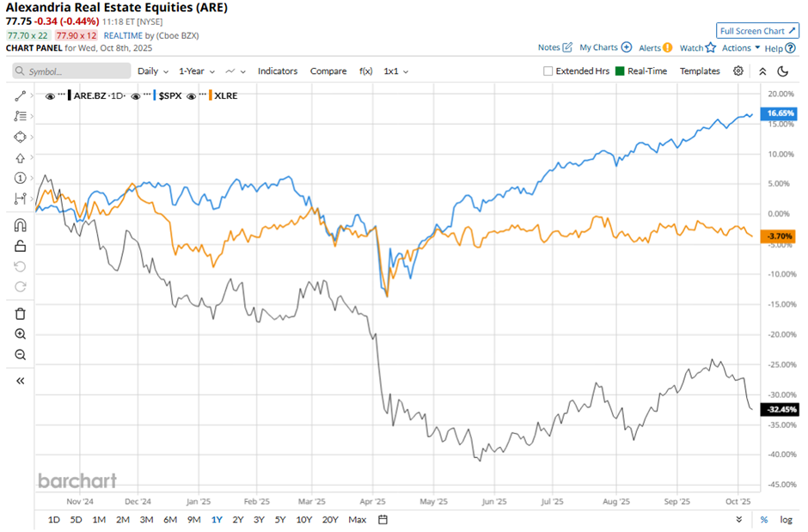Select the measure range tool
Image resolution: width=808 pixels, height=532 pixels.
20,199
